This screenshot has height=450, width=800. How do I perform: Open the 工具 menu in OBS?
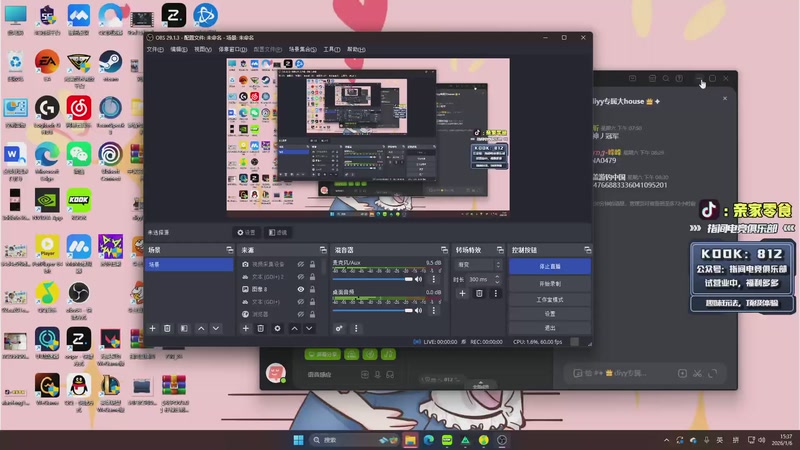(332, 49)
